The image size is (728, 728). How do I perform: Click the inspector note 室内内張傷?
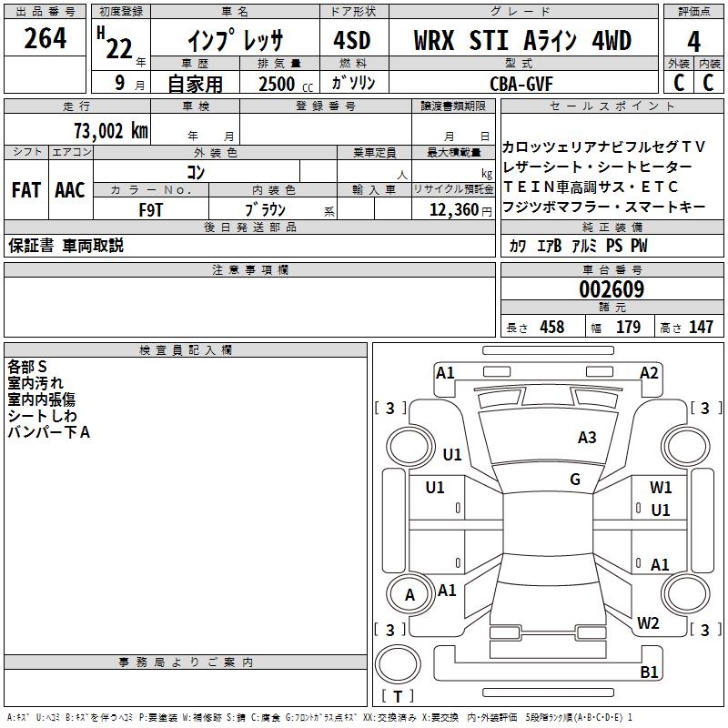(41, 399)
